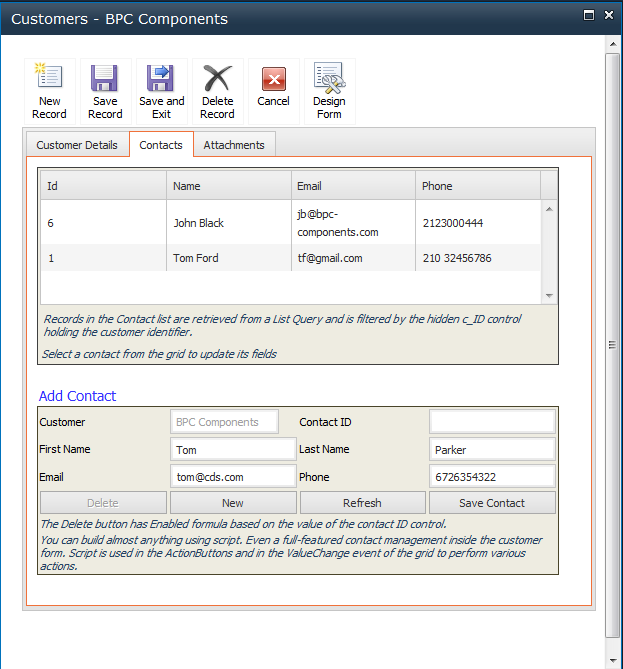Click the Phone field with 6726354322

point(492,477)
